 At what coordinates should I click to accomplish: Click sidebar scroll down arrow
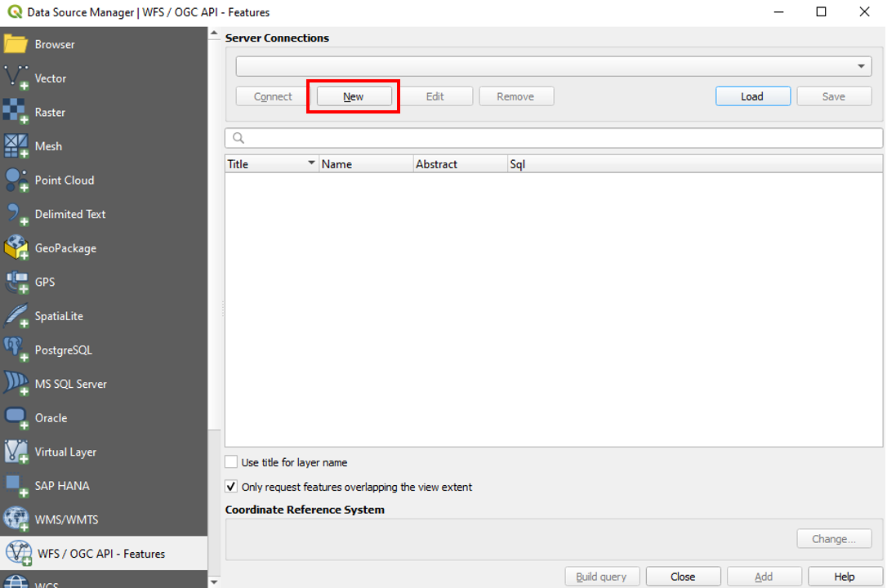[x=214, y=581]
